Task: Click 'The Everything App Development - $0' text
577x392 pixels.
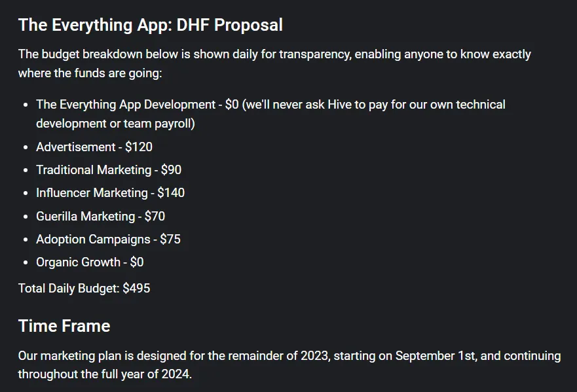Action: [138, 105]
